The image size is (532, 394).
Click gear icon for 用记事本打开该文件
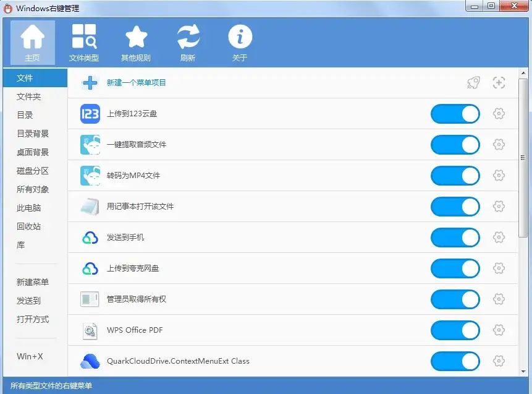(x=499, y=207)
